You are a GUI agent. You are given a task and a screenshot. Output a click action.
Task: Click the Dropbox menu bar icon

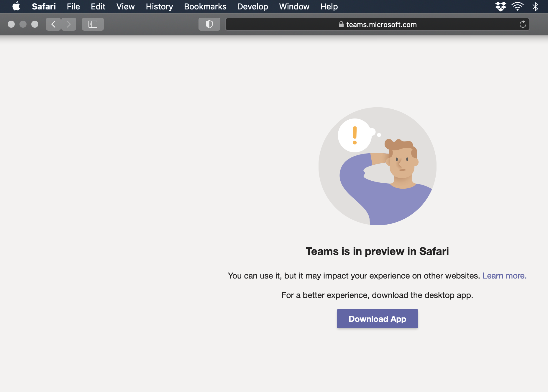point(501,6)
